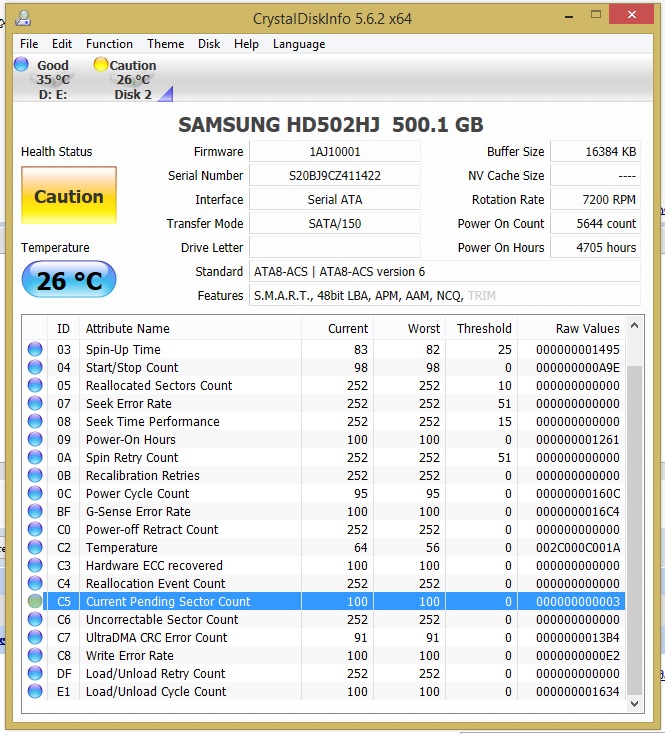The image size is (665, 734).
Task: Click the blue Good status orb
Action: point(21,64)
